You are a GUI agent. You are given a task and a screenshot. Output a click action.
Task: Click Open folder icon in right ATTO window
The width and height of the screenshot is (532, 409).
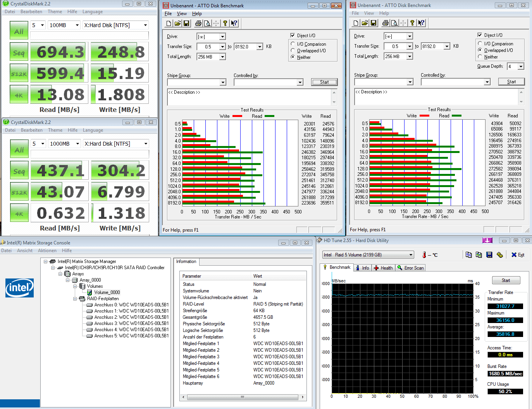(365, 23)
